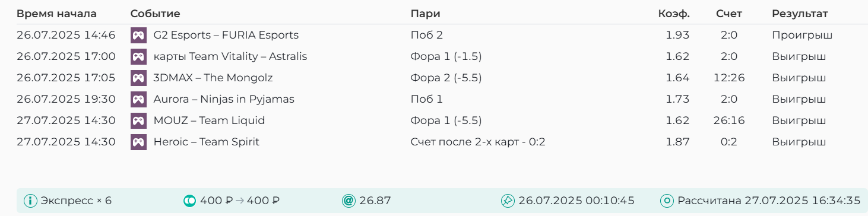Viewport: 868px width, 216px height.
Task: Click the Время начала column header
Action: (56, 14)
